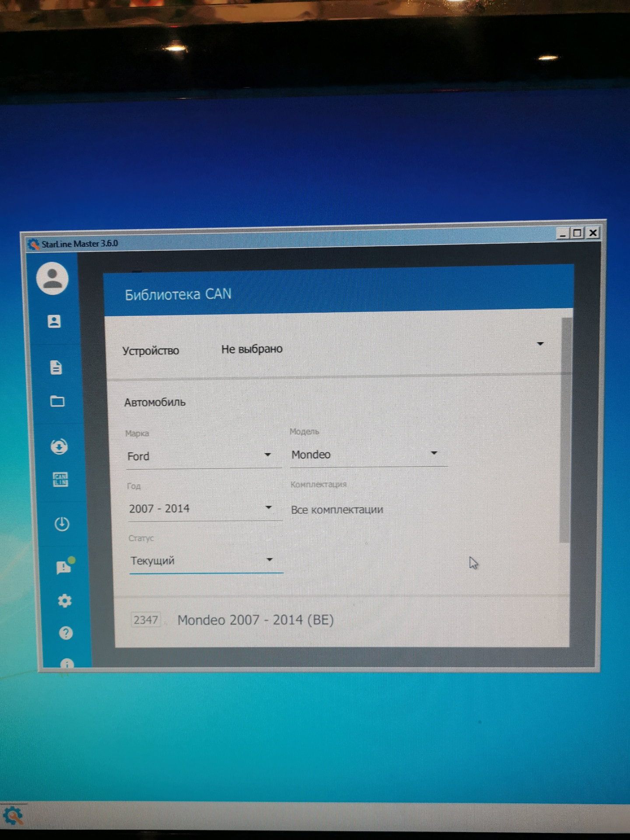
Task: Open the document sidebar icon
Action: point(56,367)
